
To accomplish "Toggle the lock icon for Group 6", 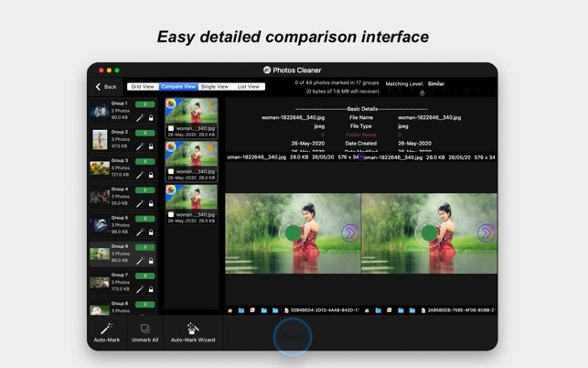I will pyautogui.click(x=151, y=261).
